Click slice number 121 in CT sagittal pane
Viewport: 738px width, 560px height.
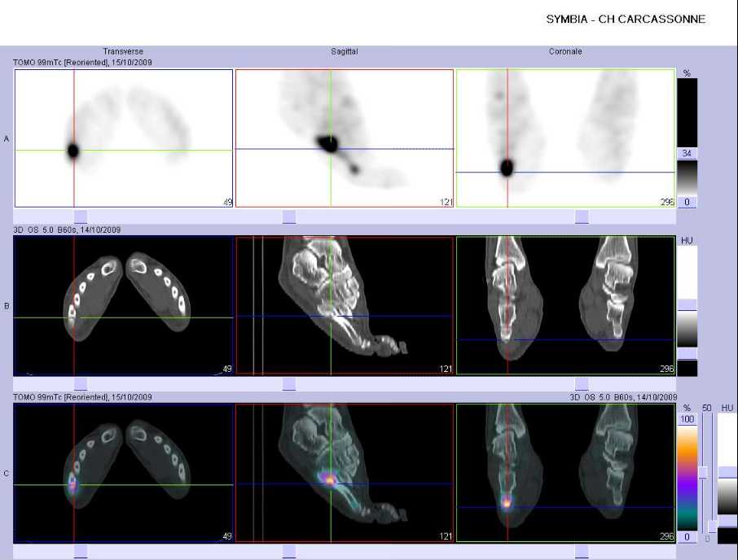446,369
